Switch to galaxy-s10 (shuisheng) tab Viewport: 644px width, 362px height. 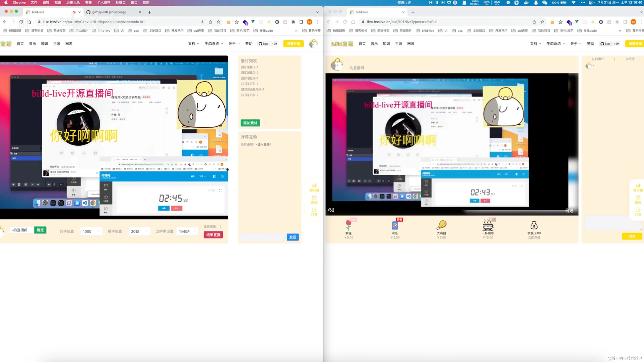pos(114,12)
